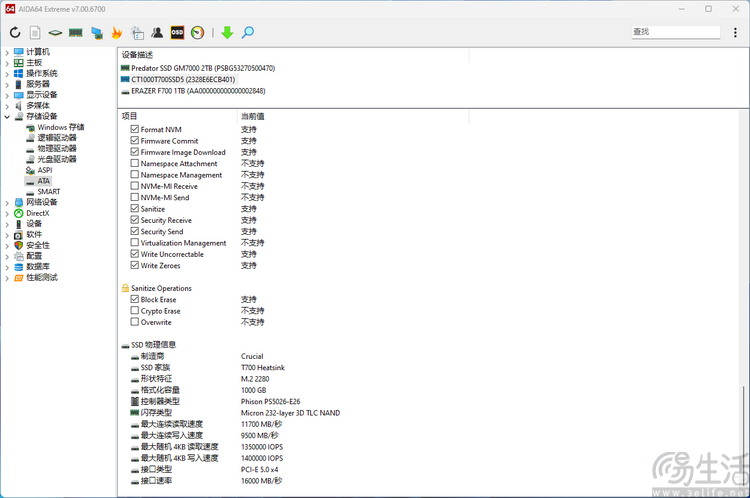Click the computer monitor diagnostics icon
The width and height of the screenshot is (750, 498).
97,33
